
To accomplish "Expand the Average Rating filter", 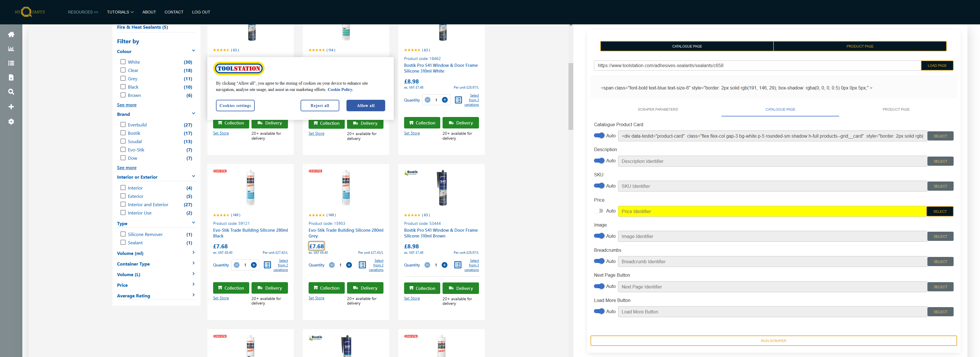I will (193, 295).
